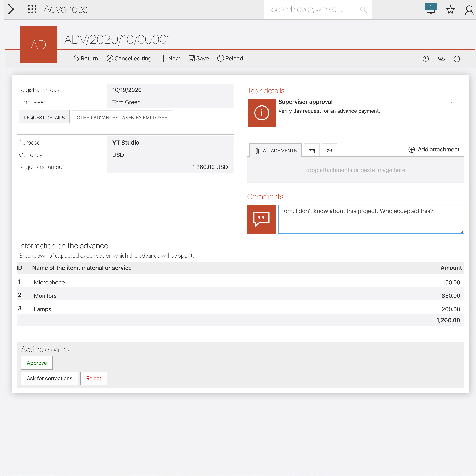Image resolution: width=476 pixels, height=476 pixels.
Task: Open the info circle icon in toolbar
Action: coord(457,59)
